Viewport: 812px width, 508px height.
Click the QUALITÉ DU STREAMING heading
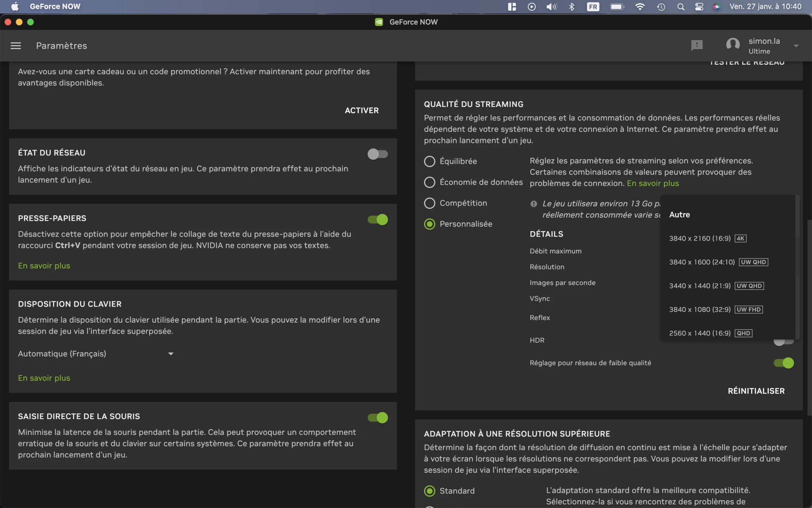pos(474,104)
